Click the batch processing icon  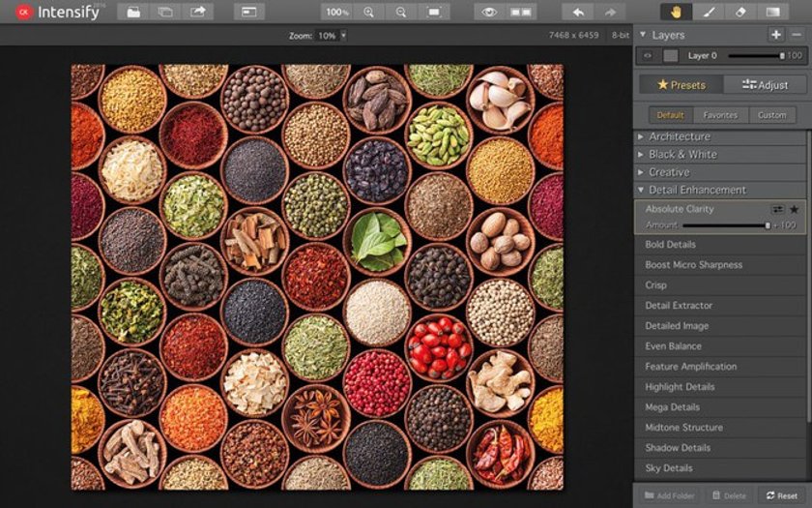click(165, 12)
